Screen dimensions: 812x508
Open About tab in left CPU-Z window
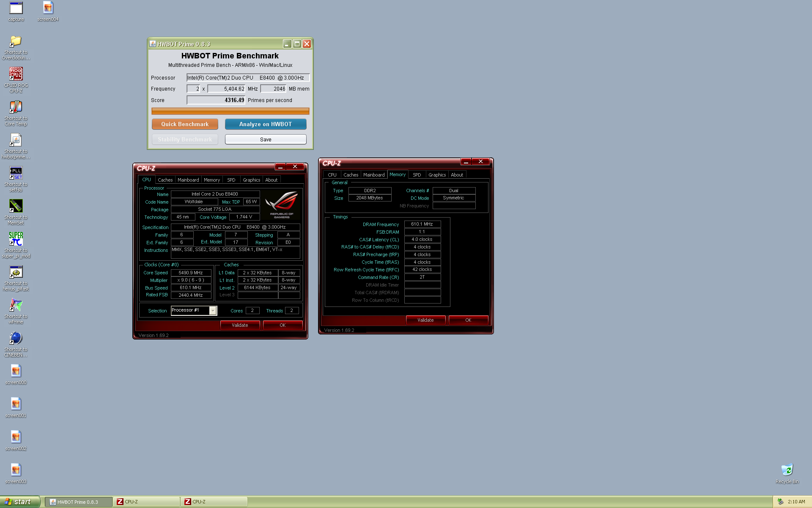coord(272,180)
